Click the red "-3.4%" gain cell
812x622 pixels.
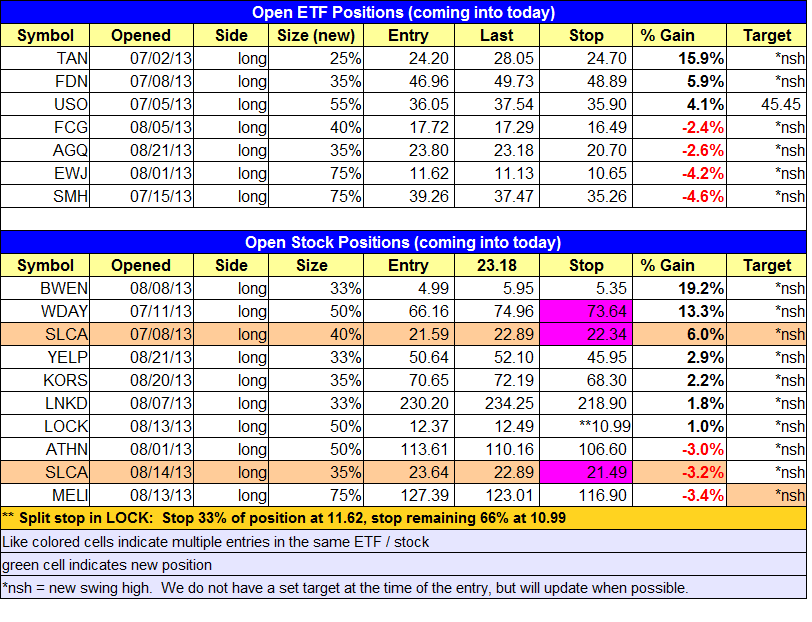coord(679,495)
